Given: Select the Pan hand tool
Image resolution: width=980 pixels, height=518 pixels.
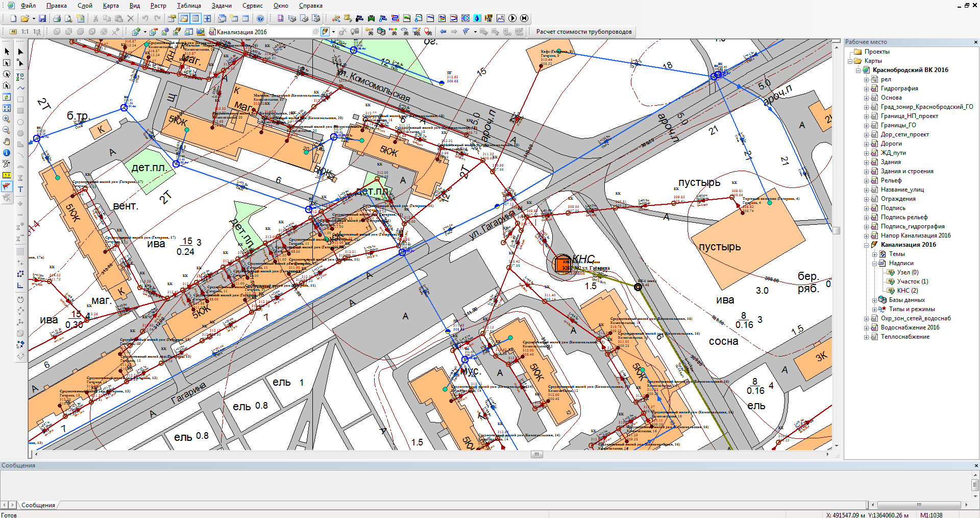Looking at the screenshot, I should click(7, 142).
